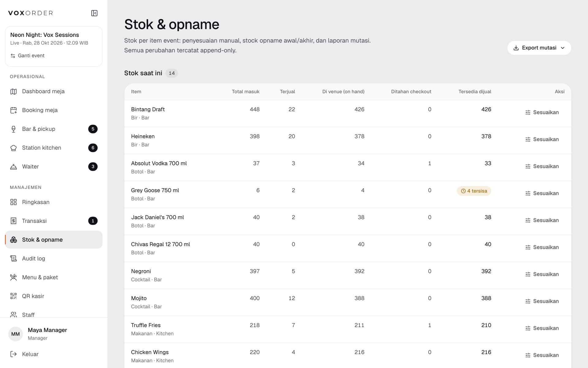This screenshot has width=588, height=368.
Task: Adjust stock for Grey Goose 750 ml
Action: point(542,193)
